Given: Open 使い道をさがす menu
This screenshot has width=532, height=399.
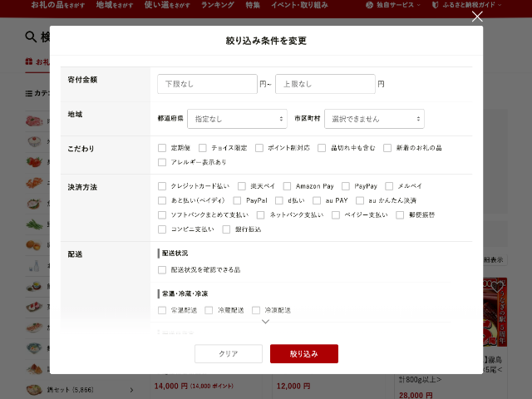Looking at the screenshot, I should coord(167,5).
